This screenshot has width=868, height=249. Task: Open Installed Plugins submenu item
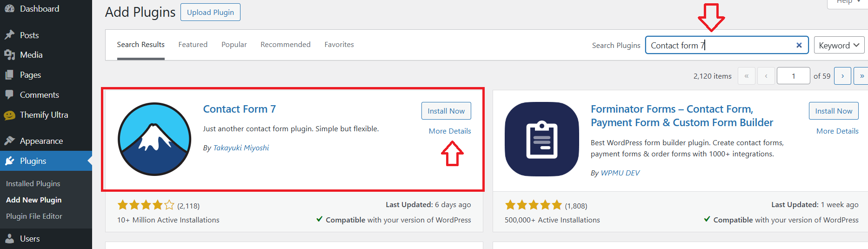click(33, 183)
